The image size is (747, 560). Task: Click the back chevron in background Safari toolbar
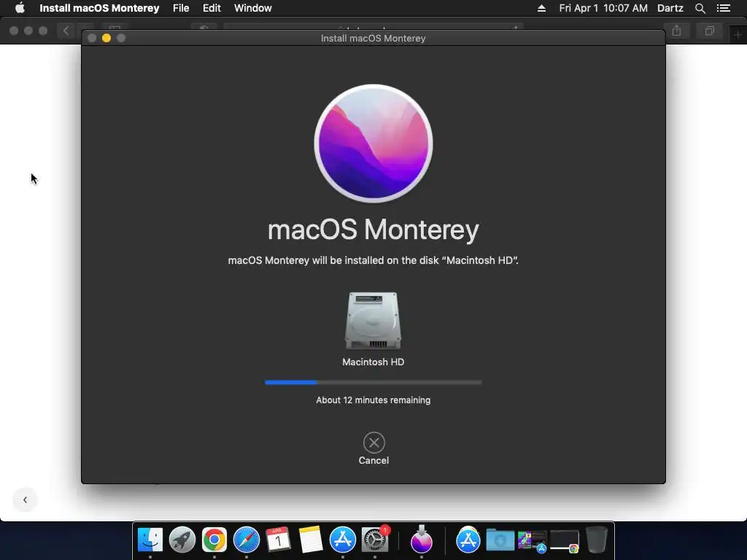(x=66, y=31)
